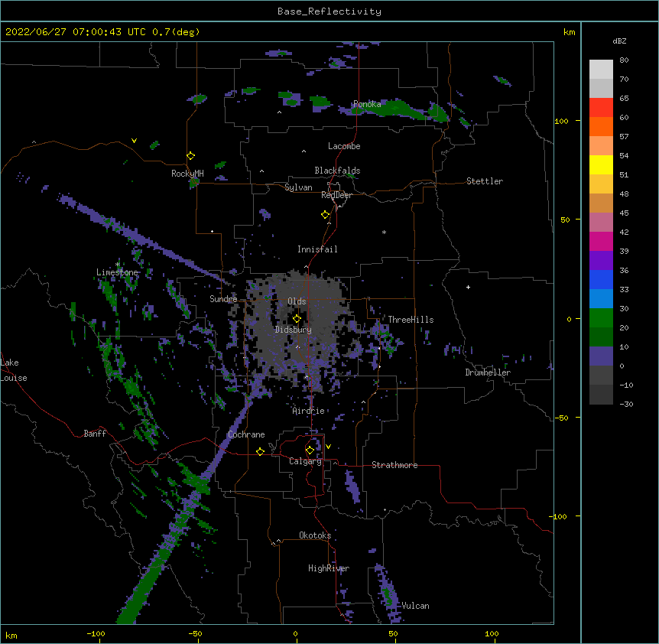Click the Sylvan label
The width and height of the screenshot is (659, 644).
click(298, 187)
